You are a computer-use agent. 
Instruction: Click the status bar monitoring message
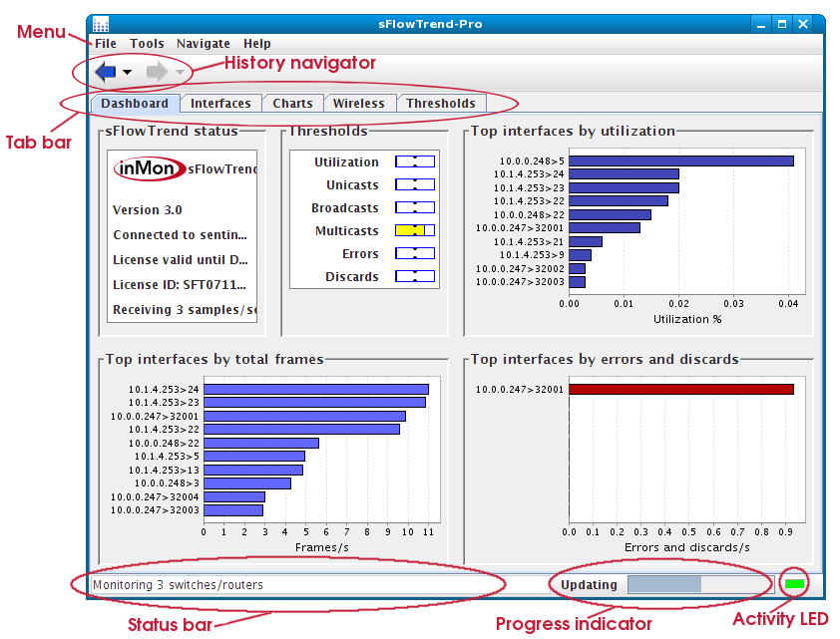pyautogui.click(x=178, y=585)
